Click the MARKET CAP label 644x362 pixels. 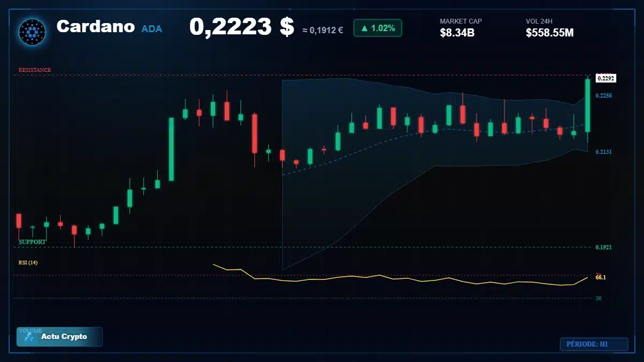[461, 21]
